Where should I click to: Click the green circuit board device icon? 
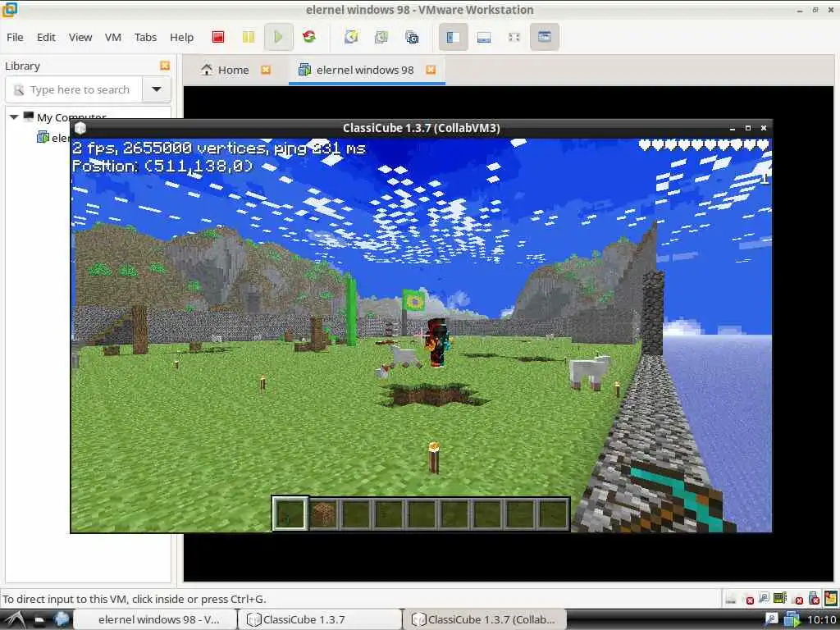[x=780, y=597]
